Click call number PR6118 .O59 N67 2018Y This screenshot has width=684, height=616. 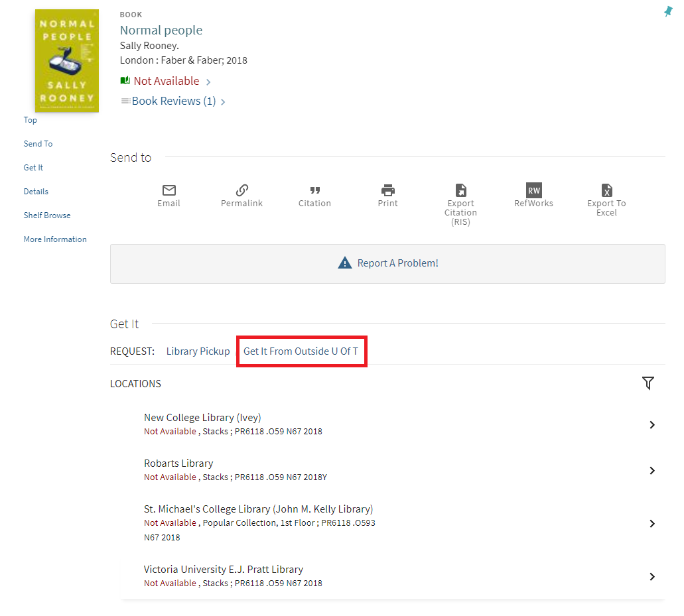click(x=281, y=477)
